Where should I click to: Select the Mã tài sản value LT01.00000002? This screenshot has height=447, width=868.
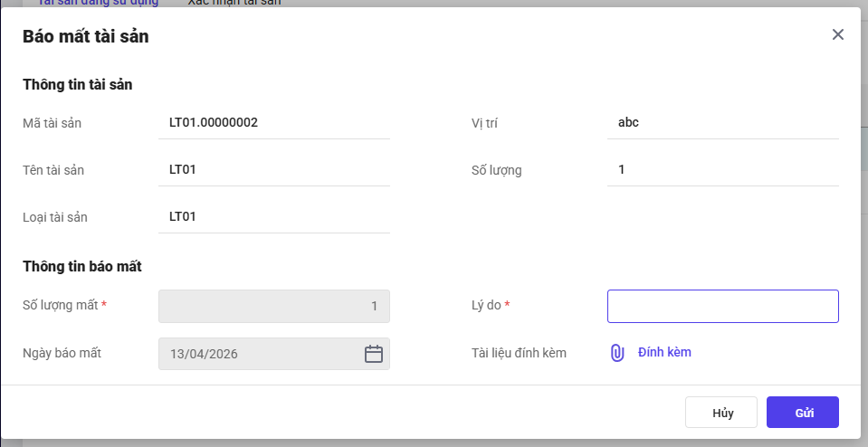[x=214, y=122]
